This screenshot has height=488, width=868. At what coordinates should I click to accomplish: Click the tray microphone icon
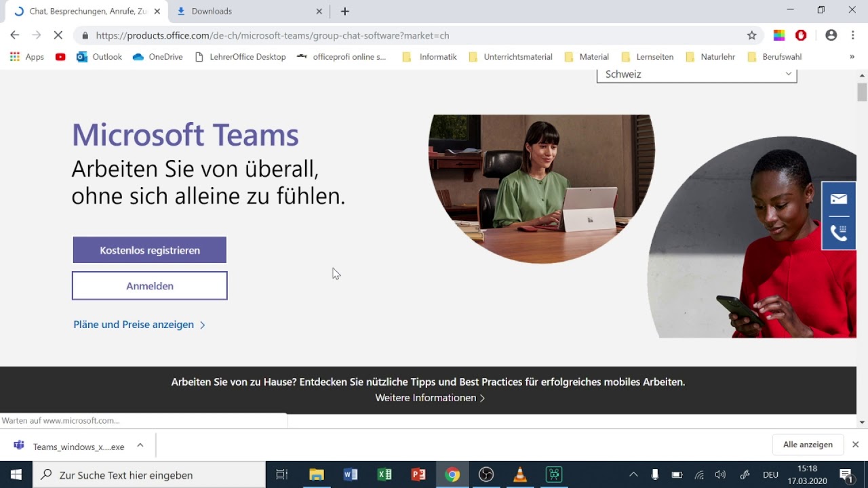[x=655, y=474]
